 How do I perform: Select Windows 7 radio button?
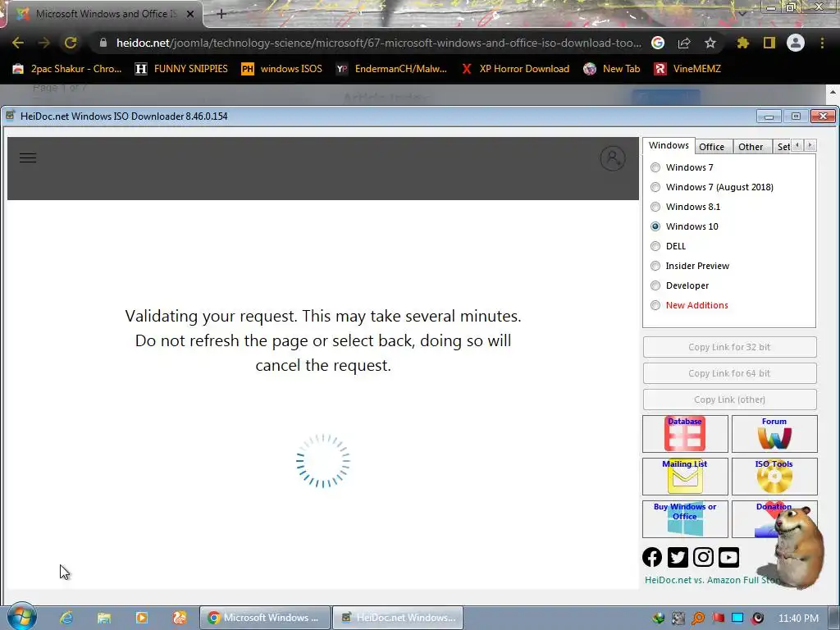[655, 167]
